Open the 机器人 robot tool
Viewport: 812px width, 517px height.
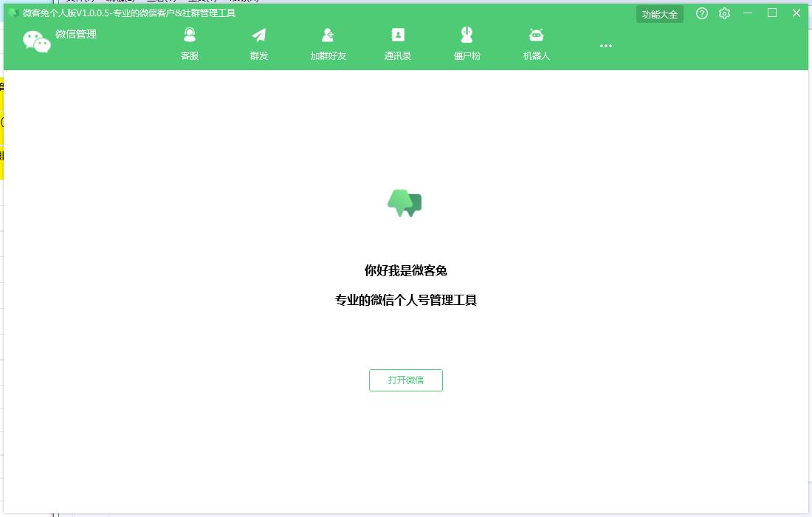click(536, 44)
